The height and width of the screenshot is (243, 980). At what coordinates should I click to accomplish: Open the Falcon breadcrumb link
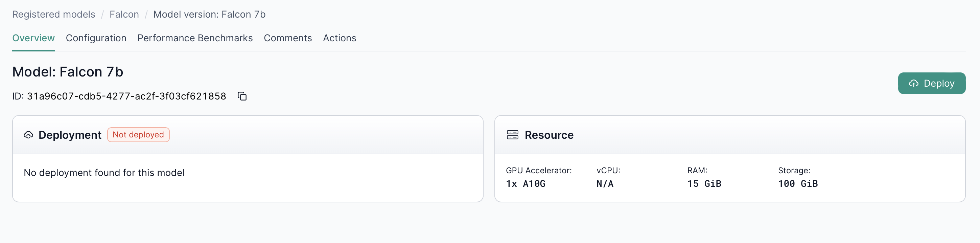pyautogui.click(x=124, y=15)
